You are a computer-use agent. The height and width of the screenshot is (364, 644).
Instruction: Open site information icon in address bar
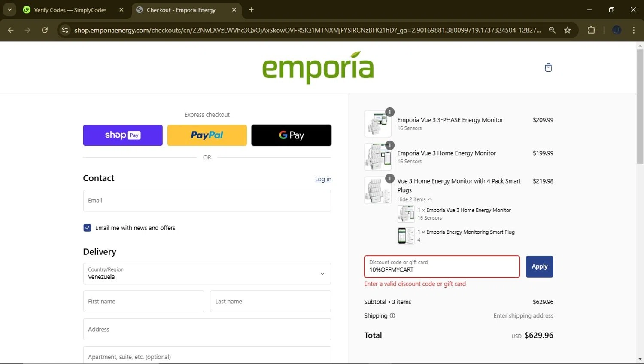pos(65,30)
